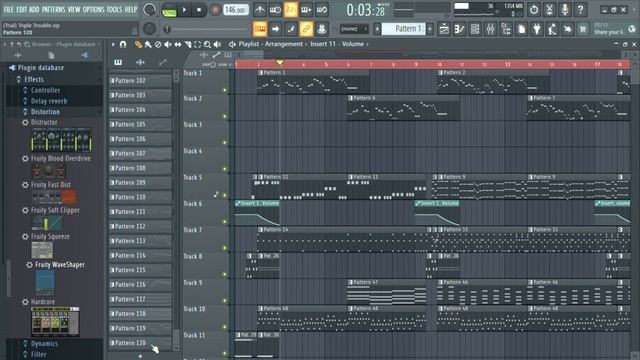This screenshot has width=640, height=360.
Task: Click the Hardcore plugin thumbnail
Action: [x=55, y=322]
